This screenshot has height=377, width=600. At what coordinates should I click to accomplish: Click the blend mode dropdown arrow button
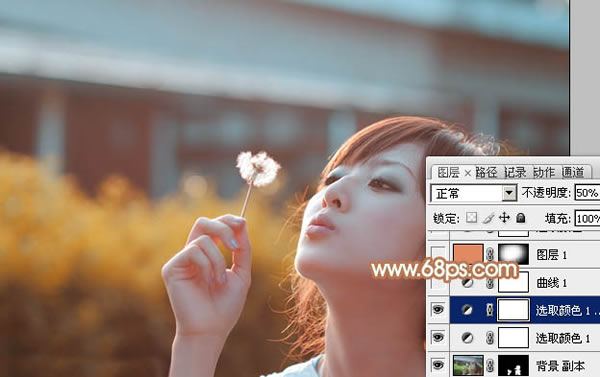[509, 193]
